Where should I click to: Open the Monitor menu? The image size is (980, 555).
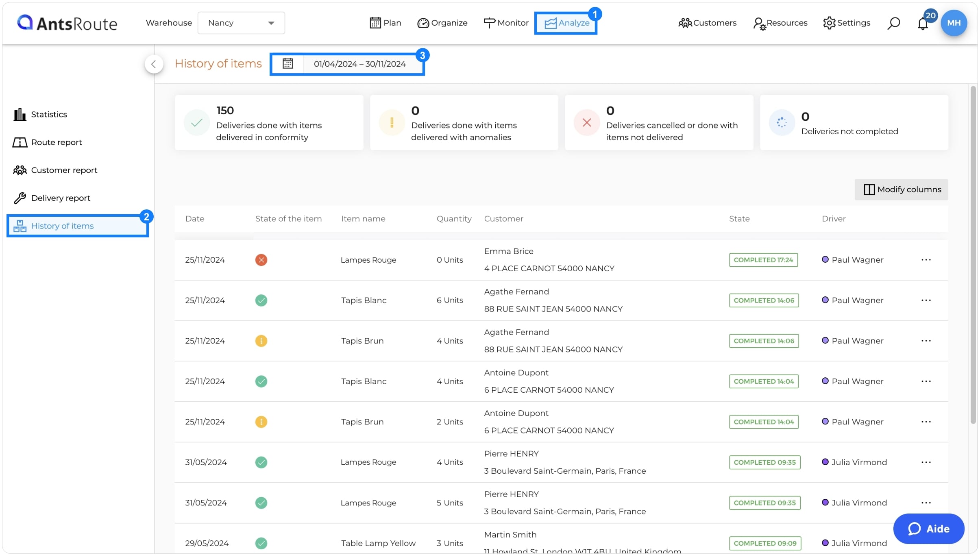[x=506, y=23]
